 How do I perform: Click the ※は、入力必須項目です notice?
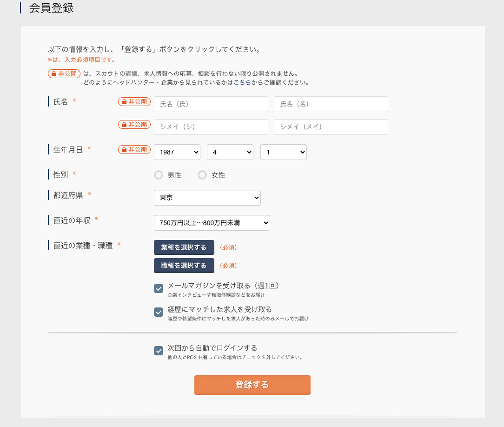(81, 60)
